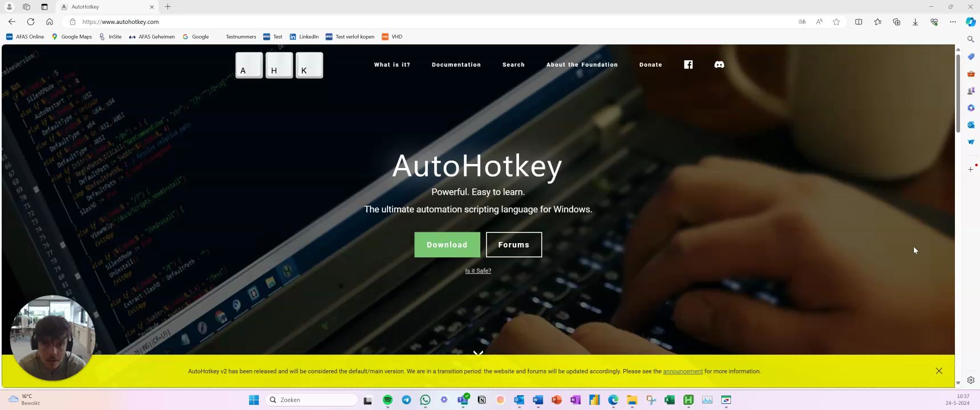The image size is (980, 410).
Task: Open the AutoHotkey Facebook page icon
Action: (688, 64)
